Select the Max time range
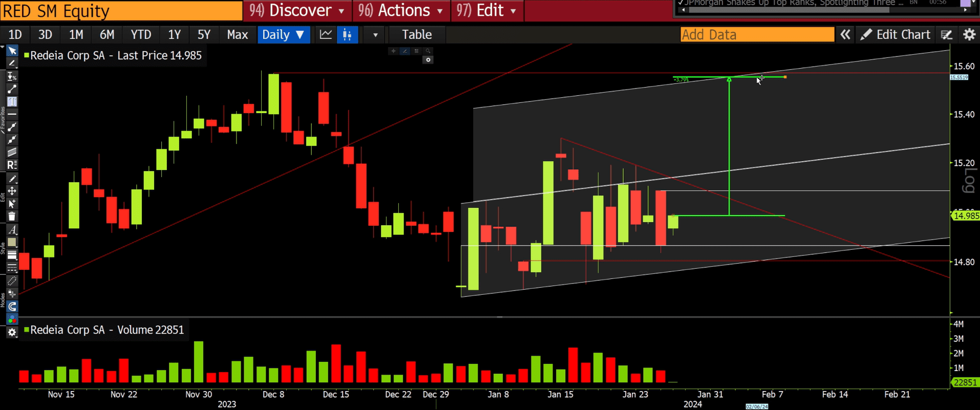 (238, 35)
